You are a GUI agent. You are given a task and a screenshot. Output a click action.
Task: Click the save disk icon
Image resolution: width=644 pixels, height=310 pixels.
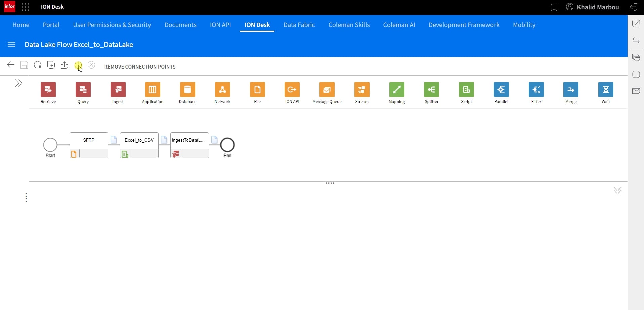(24, 65)
